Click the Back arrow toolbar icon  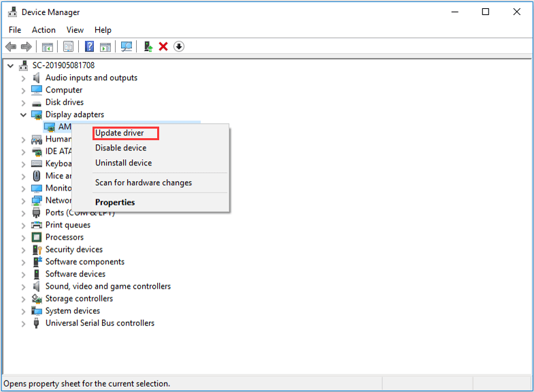point(11,46)
